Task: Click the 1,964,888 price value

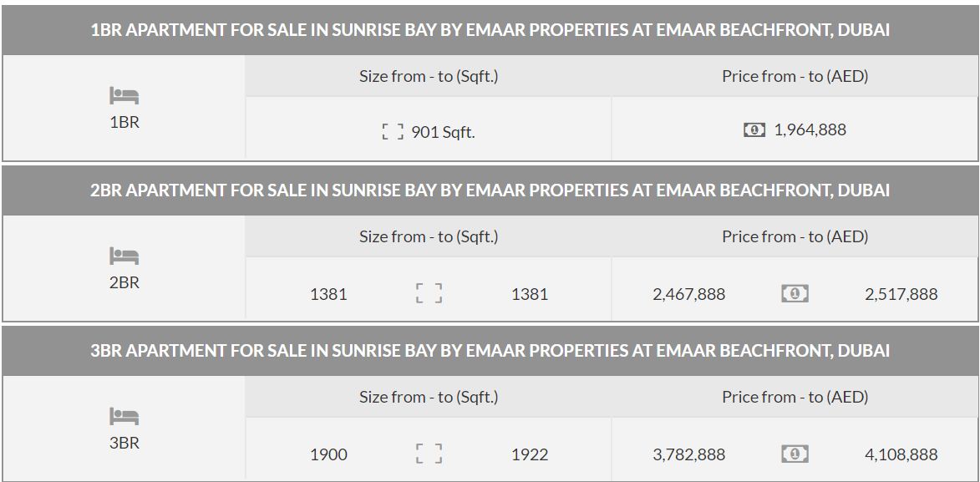Action: pos(810,129)
